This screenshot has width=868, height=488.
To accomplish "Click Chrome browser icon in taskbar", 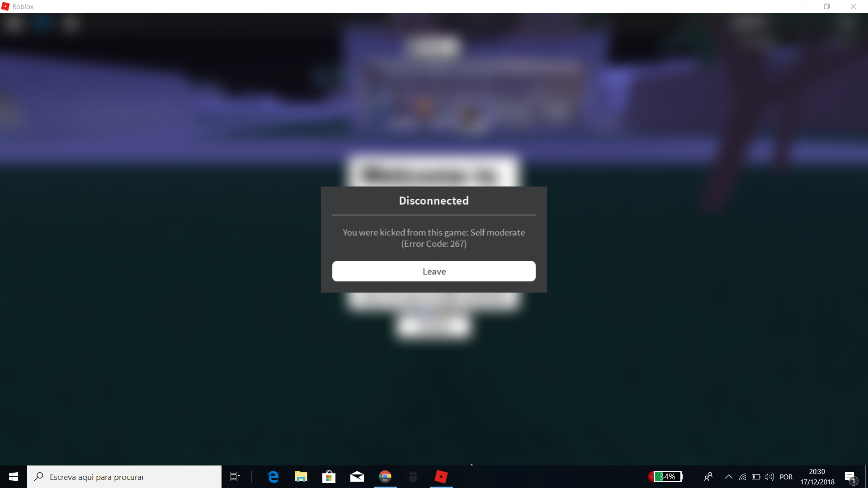I will (385, 476).
